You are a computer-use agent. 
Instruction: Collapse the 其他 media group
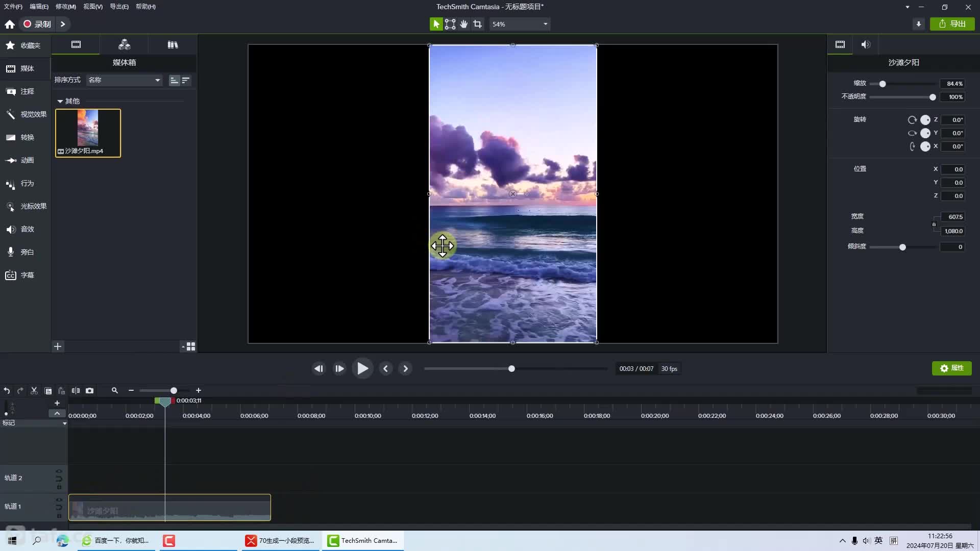click(x=60, y=101)
